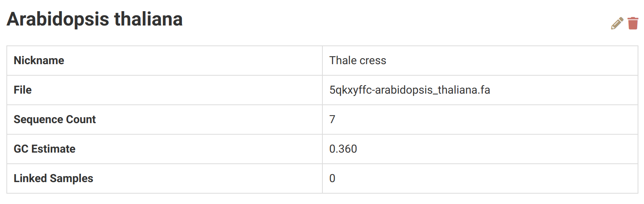The width and height of the screenshot is (644, 204).
Task: Click the word 'thaliana' in the heading
Action: coord(148,19)
